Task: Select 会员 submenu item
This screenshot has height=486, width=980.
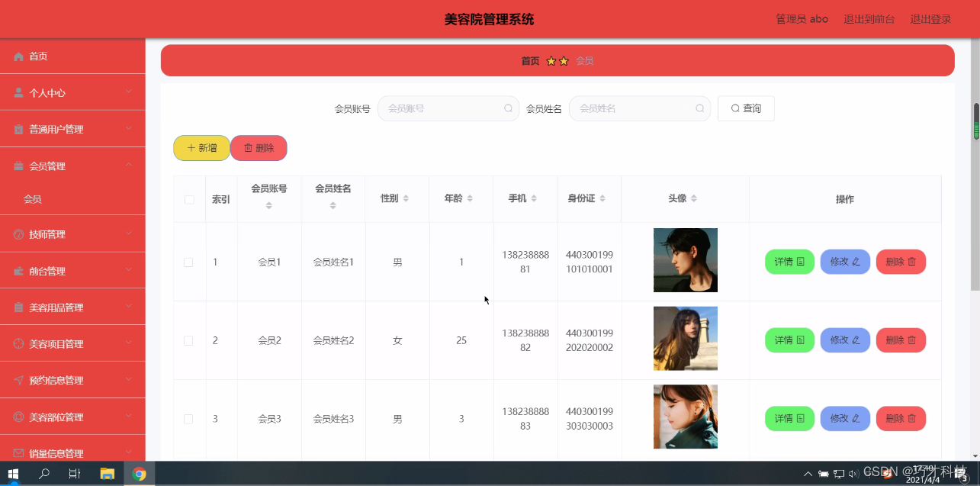Action: pos(72,199)
